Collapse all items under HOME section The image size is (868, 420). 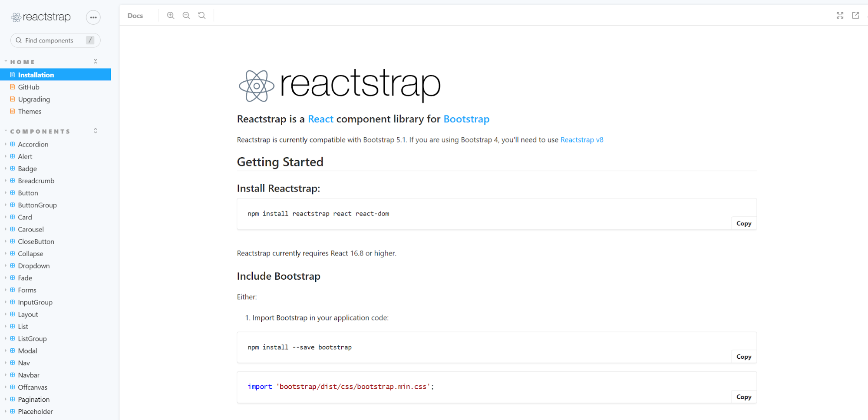tap(96, 62)
